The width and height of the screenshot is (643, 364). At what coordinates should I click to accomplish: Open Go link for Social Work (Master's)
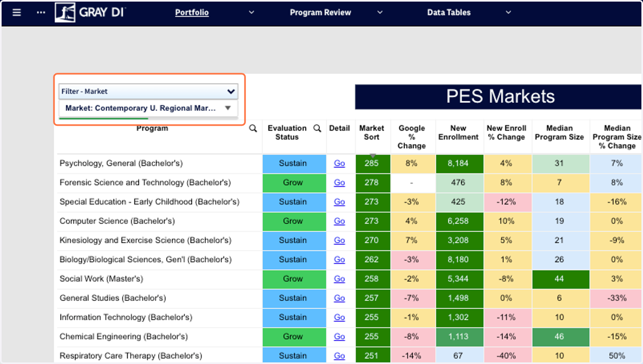tap(339, 279)
